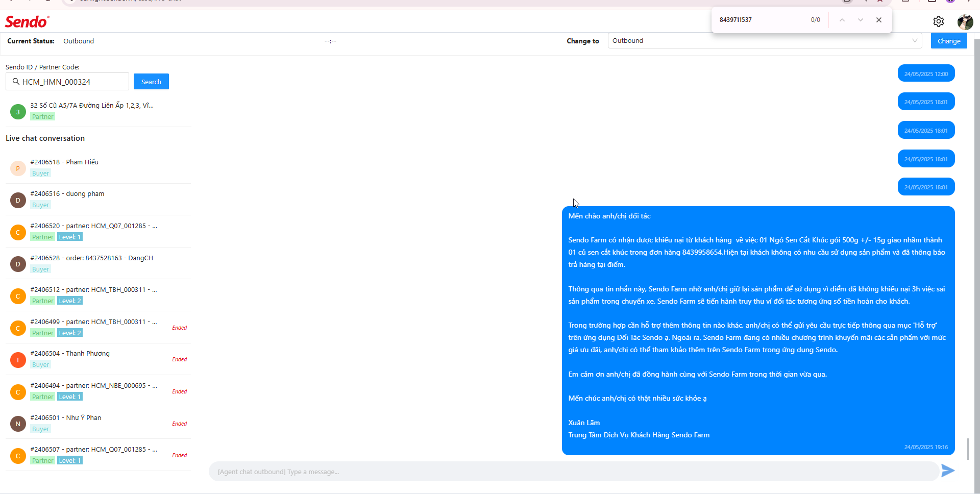Open the user profile avatar

[965, 22]
